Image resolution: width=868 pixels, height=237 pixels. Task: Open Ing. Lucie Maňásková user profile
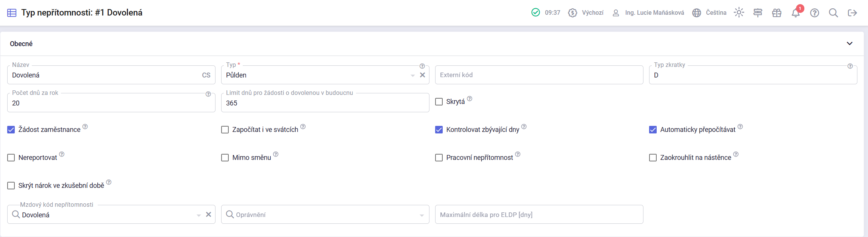(x=648, y=13)
